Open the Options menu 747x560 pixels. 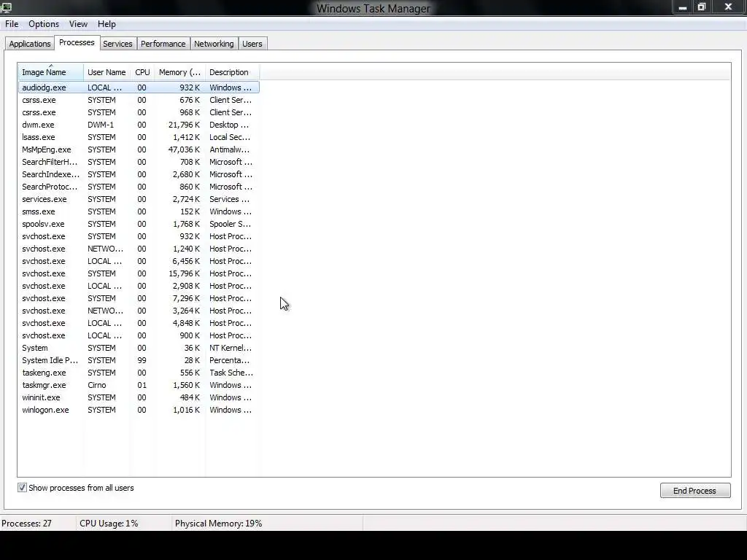point(44,24)
